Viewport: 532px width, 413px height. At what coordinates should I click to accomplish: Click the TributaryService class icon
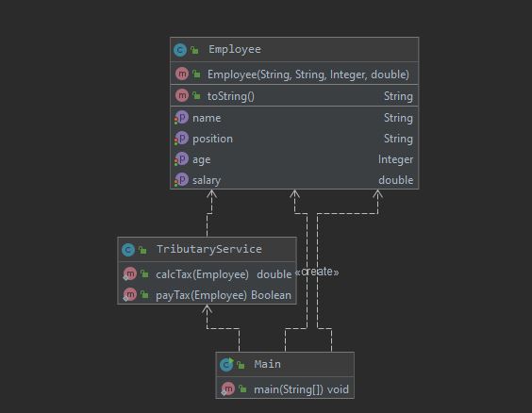(128, 250)
